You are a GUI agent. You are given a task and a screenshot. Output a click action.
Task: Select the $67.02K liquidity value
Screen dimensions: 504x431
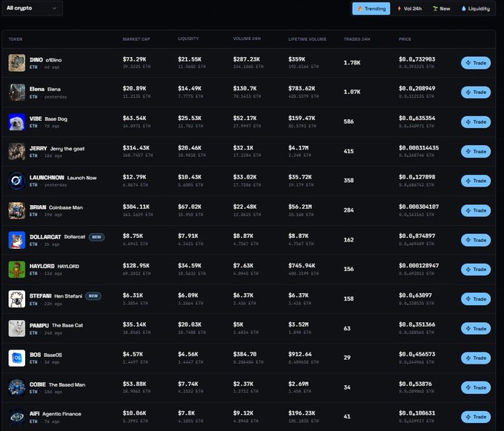pyautogui.click(x=190, y=207)
